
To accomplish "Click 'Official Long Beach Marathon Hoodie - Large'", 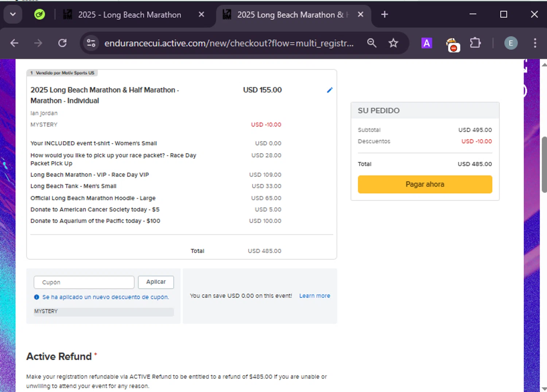I will click(93, 198).
